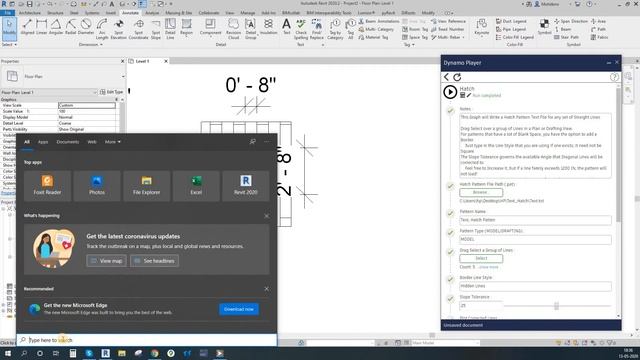Select the Apps tab in search panel
The width and height of the screenshot is (640, 360).
coord(43,142)
